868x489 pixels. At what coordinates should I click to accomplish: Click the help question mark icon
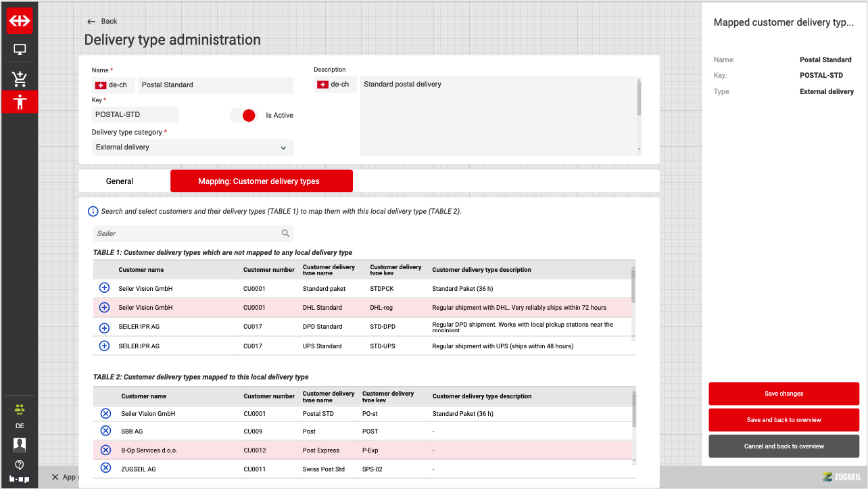tap(20, 465)
